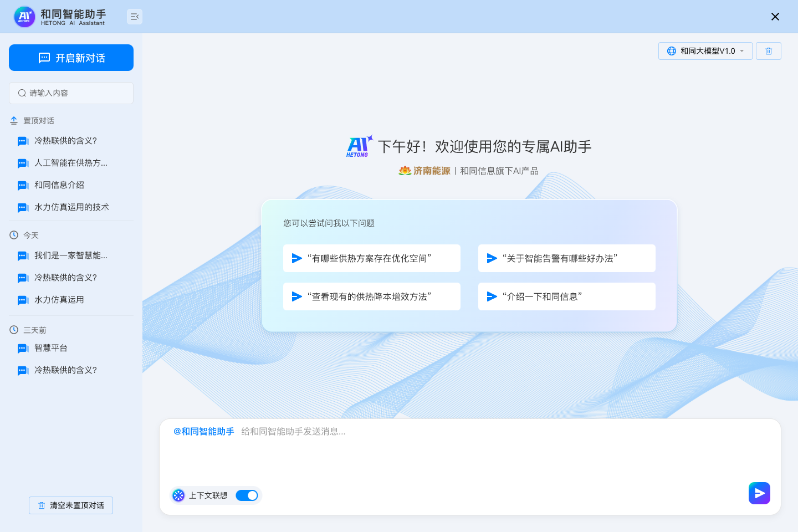Select the 介绍一下和同信息 suggested question
The width and height of the screenshot is (798, 532).
point(566,296)
